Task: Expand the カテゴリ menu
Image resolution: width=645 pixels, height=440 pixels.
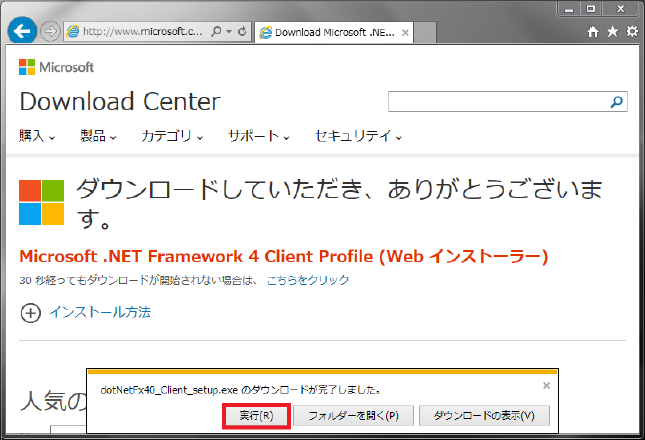Action: click(x=172, y=136)
